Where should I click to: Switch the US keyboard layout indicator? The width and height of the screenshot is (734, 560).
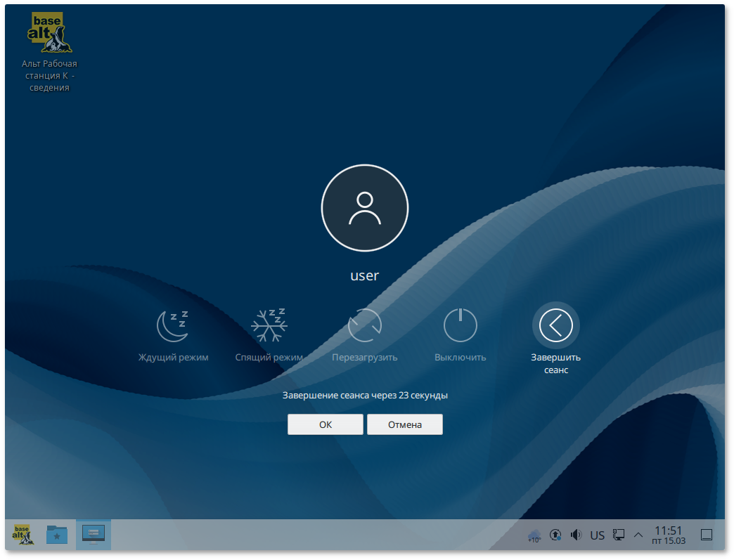click(x=597, y=535)
